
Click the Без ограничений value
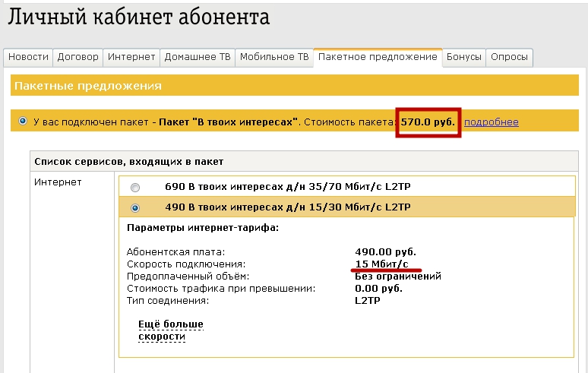pyautogui.click(x=398, y=277)
